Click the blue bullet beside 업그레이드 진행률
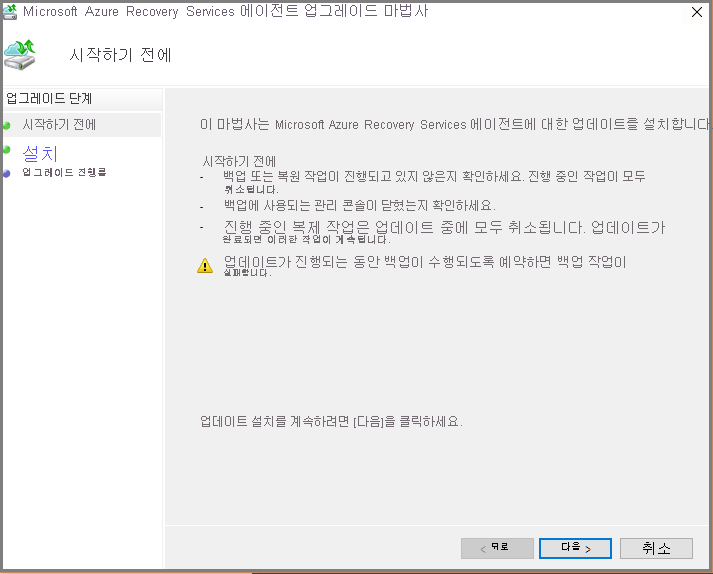The width and height of the screenshot is (713, 574). (x=7, y=173)
